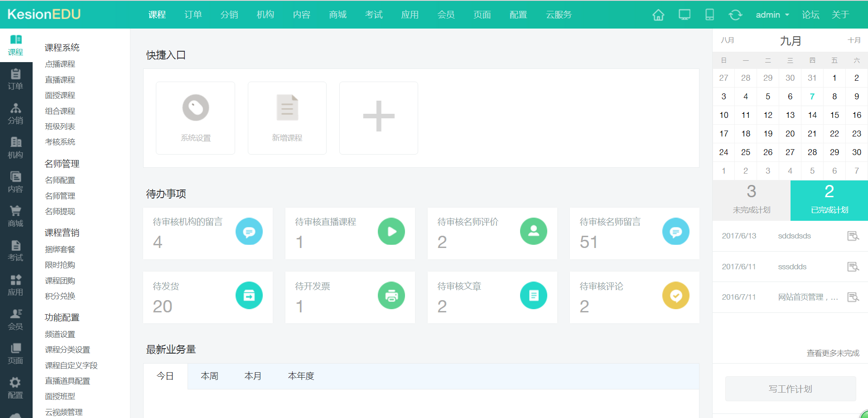
Task: Click the 待审核直播课程 play icon
Action: (x=391, y=231)
